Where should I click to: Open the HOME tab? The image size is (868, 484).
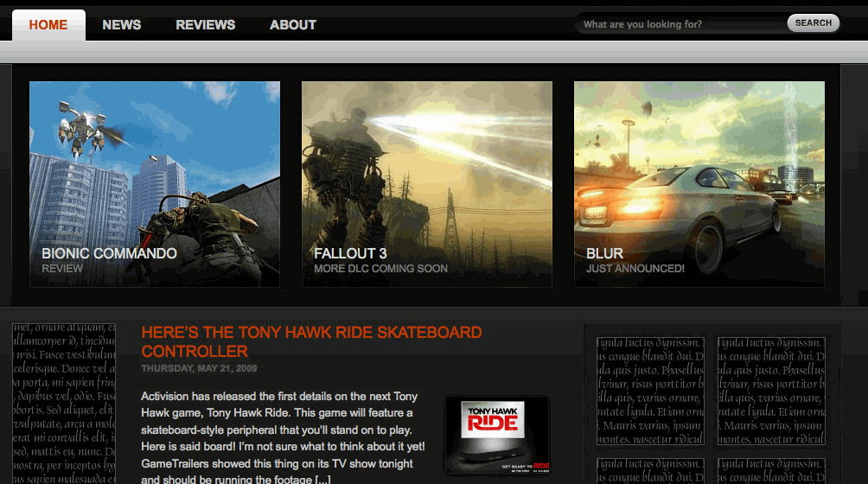click(48, 25)
